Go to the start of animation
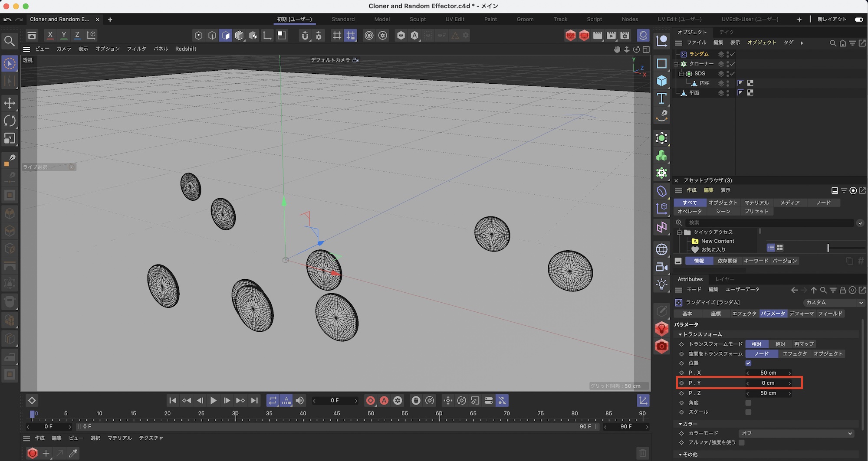This screenshot has width=868, height=461. coord(172,401)
